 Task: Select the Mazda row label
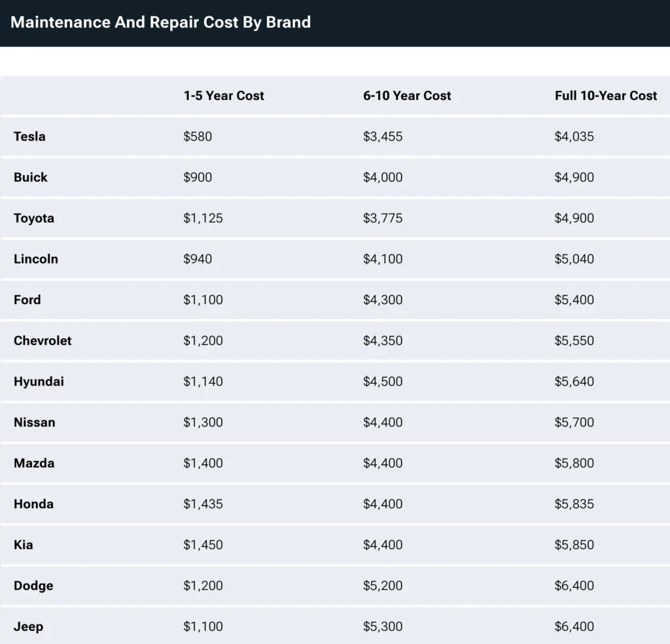(34, 464)
